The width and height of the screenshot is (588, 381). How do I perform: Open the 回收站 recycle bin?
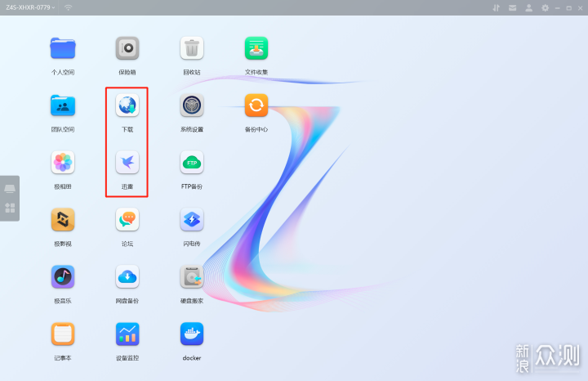point(192,48)
